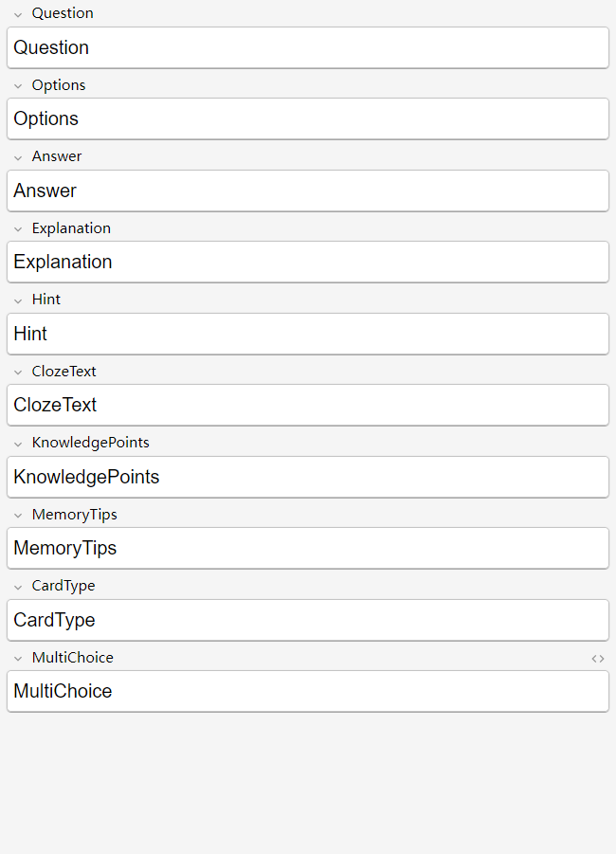The height and width of the screenshot is (854, 616).
Task: Select the Explanation input box
Action: click(x=307, y=263)
